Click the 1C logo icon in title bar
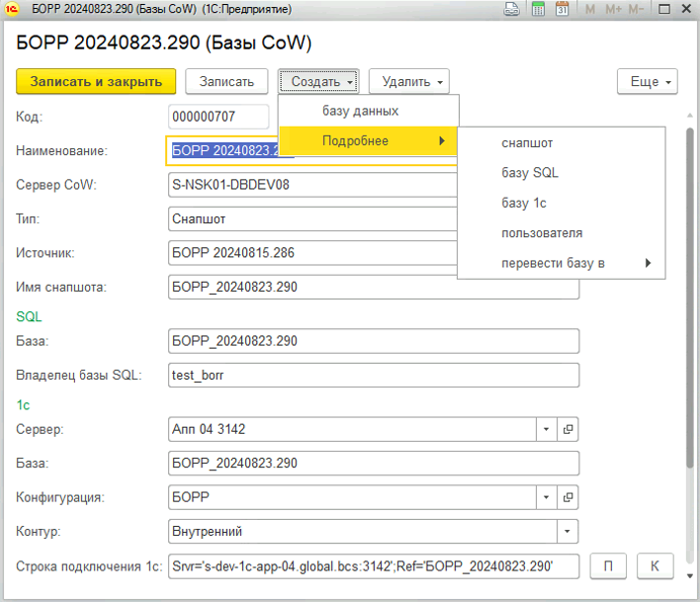The image size is (700, 602). click(12, 9)
